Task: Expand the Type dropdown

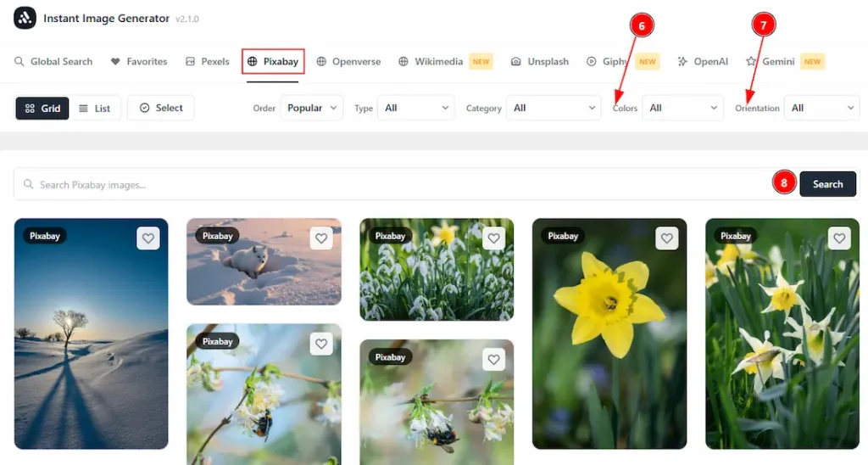Action: click(x=415, y=108)
